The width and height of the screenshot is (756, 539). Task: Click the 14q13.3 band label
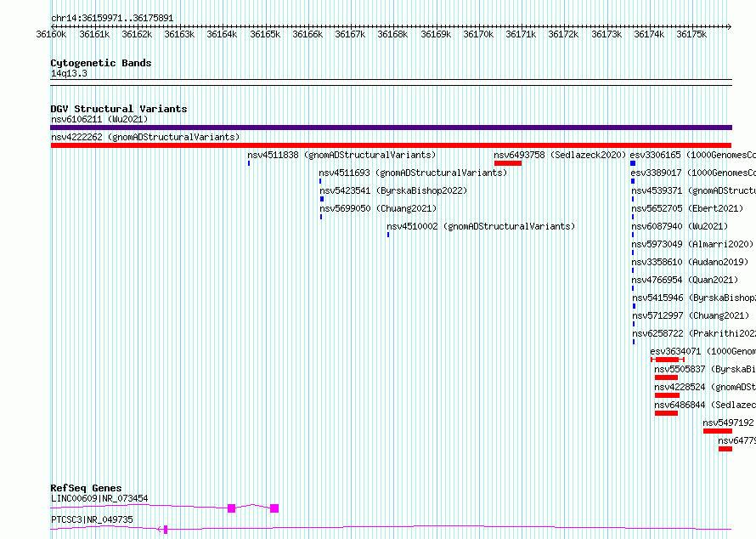click(69, 73)
